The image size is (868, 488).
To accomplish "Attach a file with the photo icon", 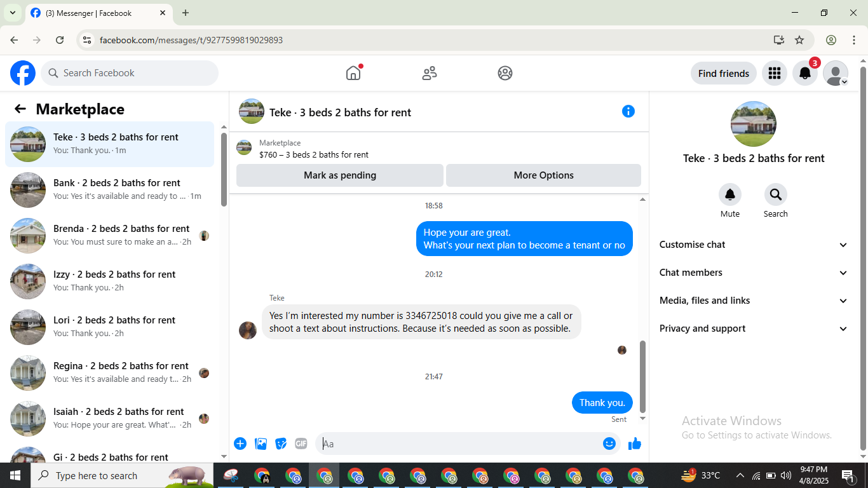I will [x=261, y=444].
